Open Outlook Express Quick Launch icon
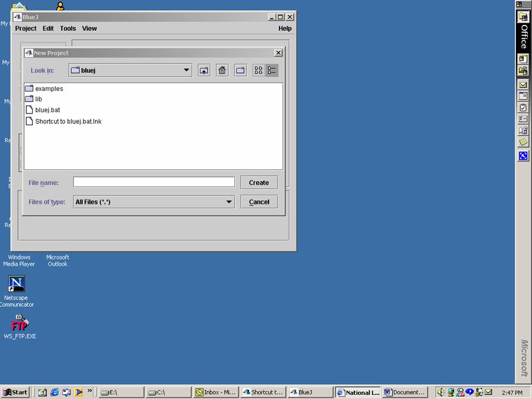Viewport: 532px width, 399px height. click(67, 392)
